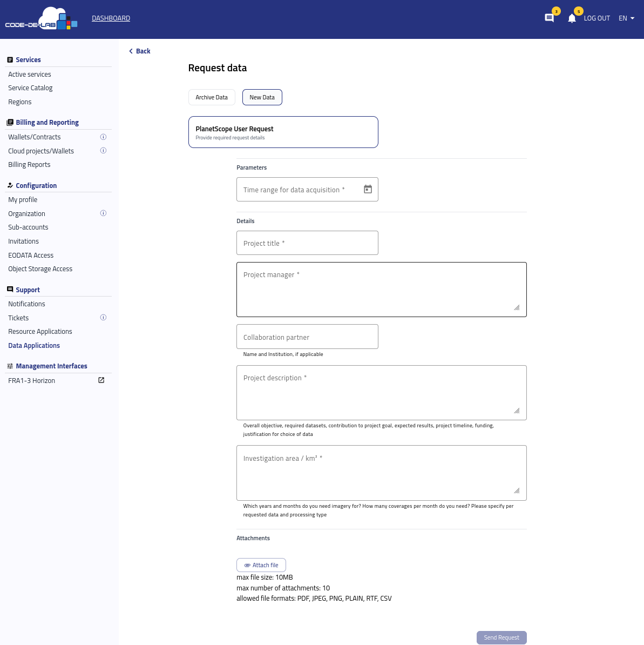Switch to the New Data tab
The height and width of the screenshot is (645, 644).
[x=262, y=97]
